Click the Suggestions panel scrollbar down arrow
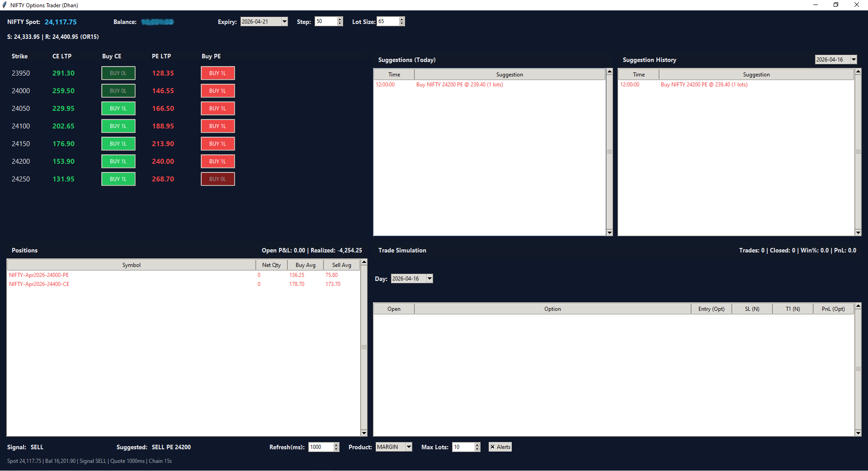Screen dimensions: 868x471 click(x=609, y=233)
